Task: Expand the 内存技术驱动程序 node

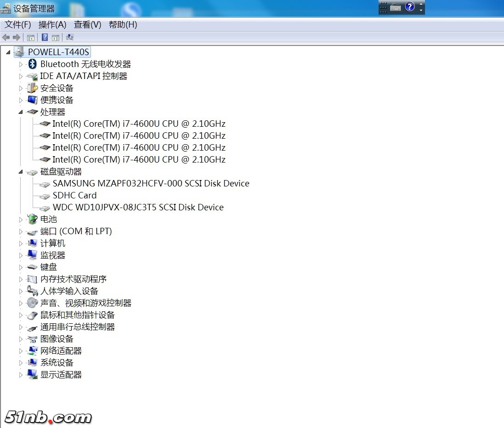Action: click(21, 279)
